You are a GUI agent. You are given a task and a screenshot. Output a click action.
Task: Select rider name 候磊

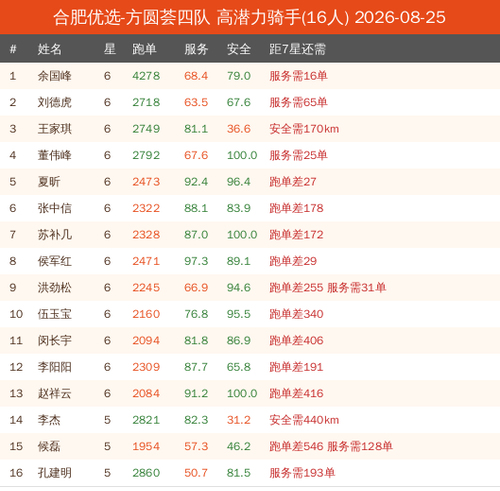[x=49, y=446]
